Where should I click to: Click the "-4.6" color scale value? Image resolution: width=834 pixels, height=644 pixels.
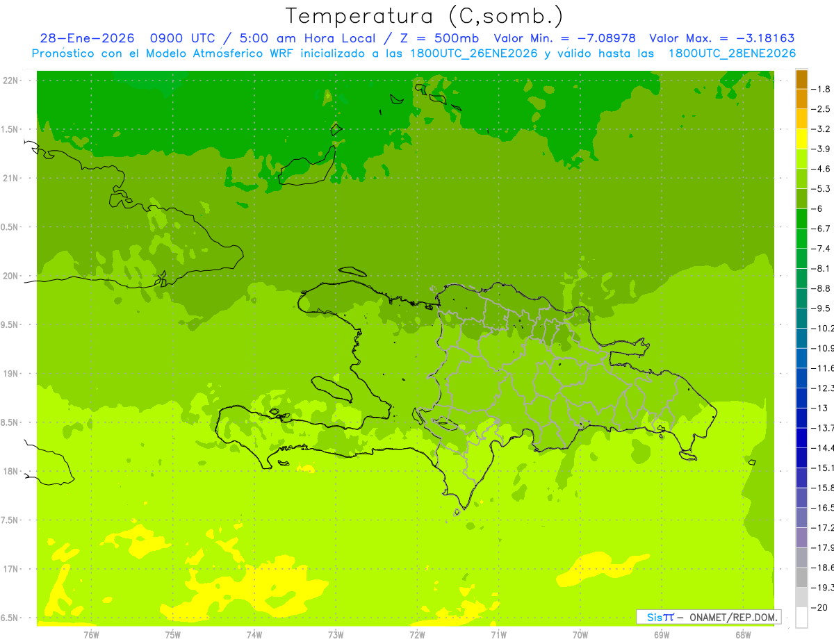(821, 169)
